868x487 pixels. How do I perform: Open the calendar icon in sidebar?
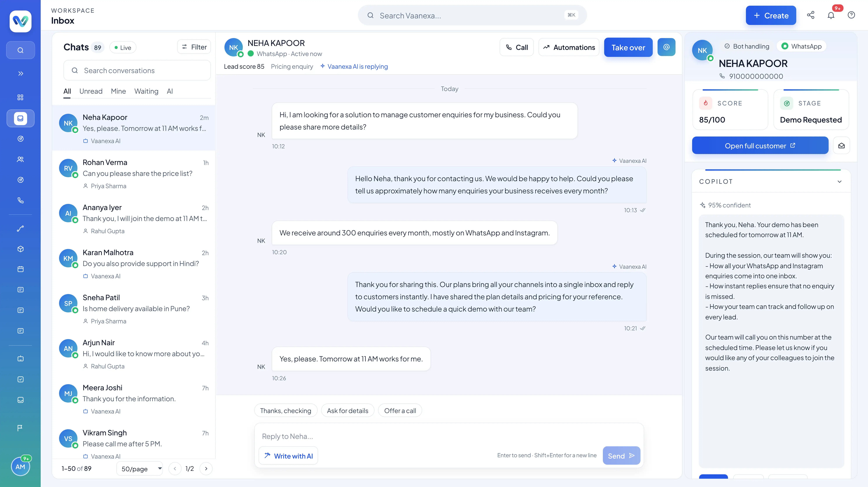coord(21,269)
